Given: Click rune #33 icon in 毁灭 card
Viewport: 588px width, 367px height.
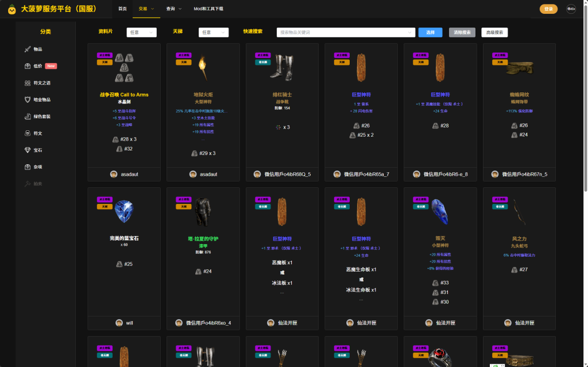Looking at the screenshot, I should coord(435,283).
